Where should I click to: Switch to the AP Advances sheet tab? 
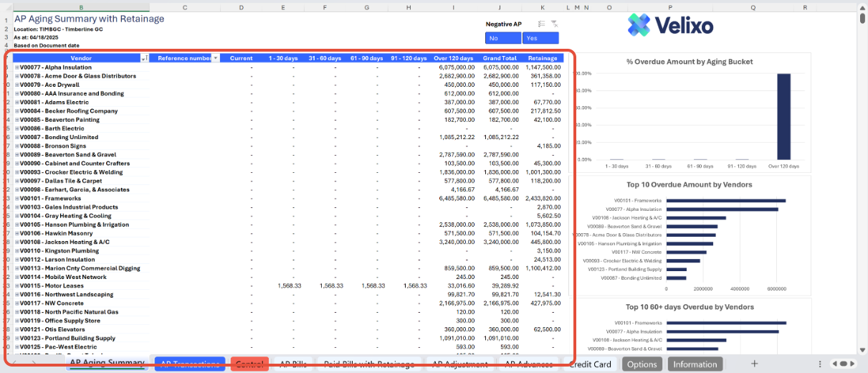coord(530,364)
